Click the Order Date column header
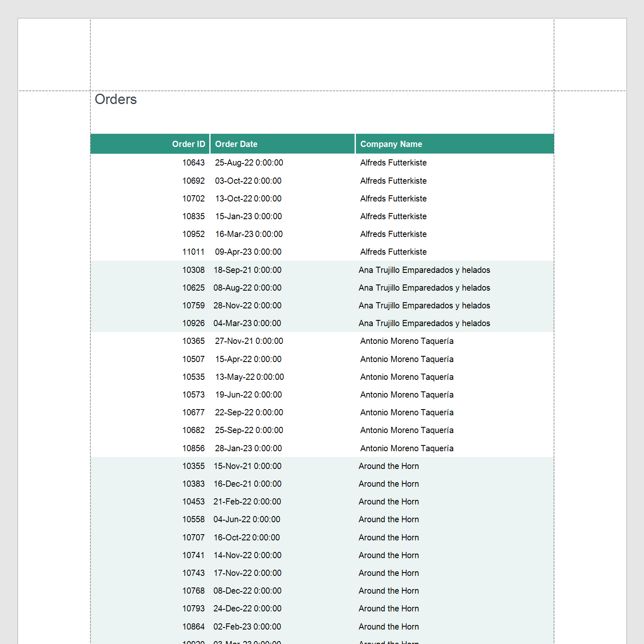The height and width of the screenshot is (644, 644). tap(236, 144)
